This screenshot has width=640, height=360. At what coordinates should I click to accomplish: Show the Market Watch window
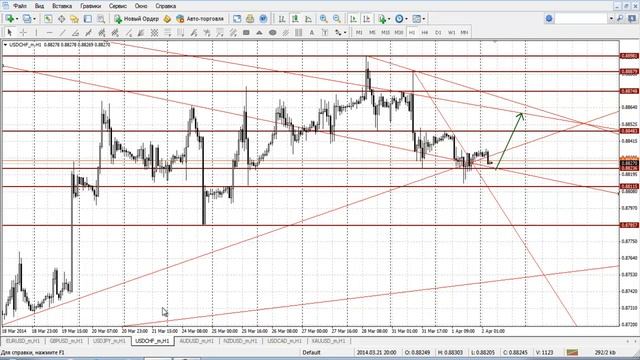(x=48, y=19)
